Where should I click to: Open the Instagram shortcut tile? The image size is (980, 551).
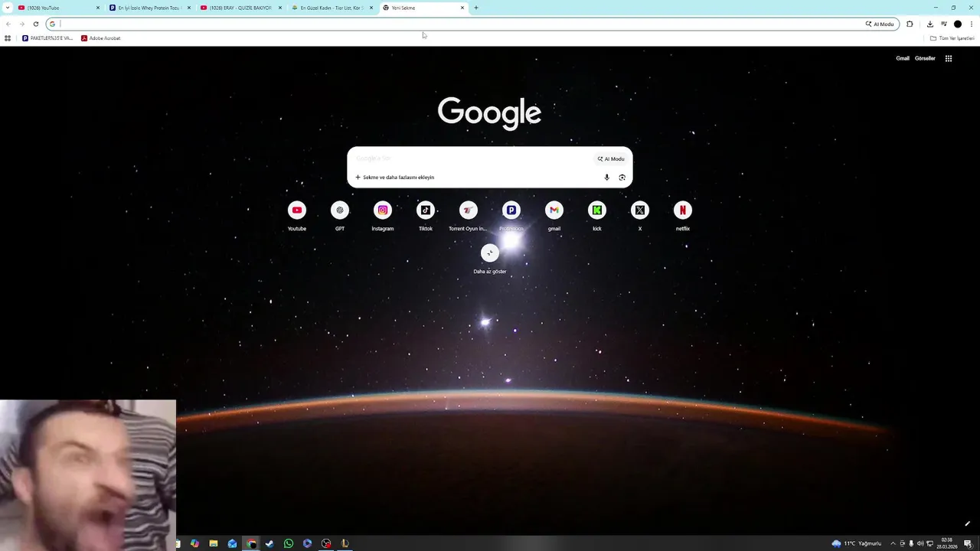[383, 217]
